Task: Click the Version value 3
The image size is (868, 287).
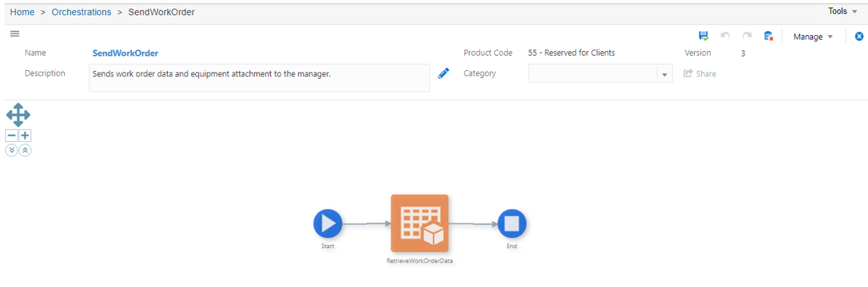Action: pyautogui.click(x=743, y=53)
